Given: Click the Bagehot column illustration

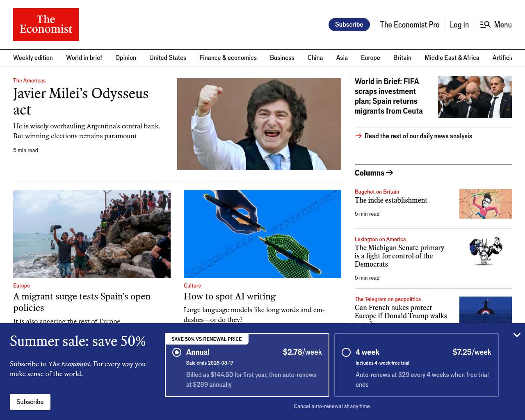Looking at the screenshot, I should tap(486, 204).
